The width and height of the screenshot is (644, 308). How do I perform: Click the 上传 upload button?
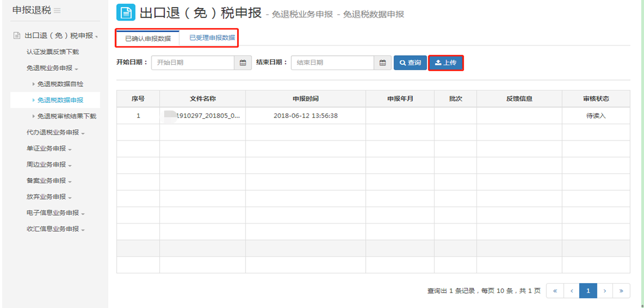tap(446, 63)
